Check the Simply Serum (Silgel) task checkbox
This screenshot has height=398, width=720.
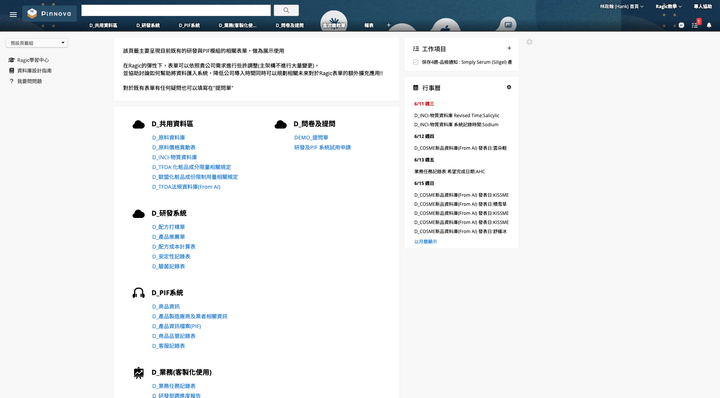click(416, 62)
